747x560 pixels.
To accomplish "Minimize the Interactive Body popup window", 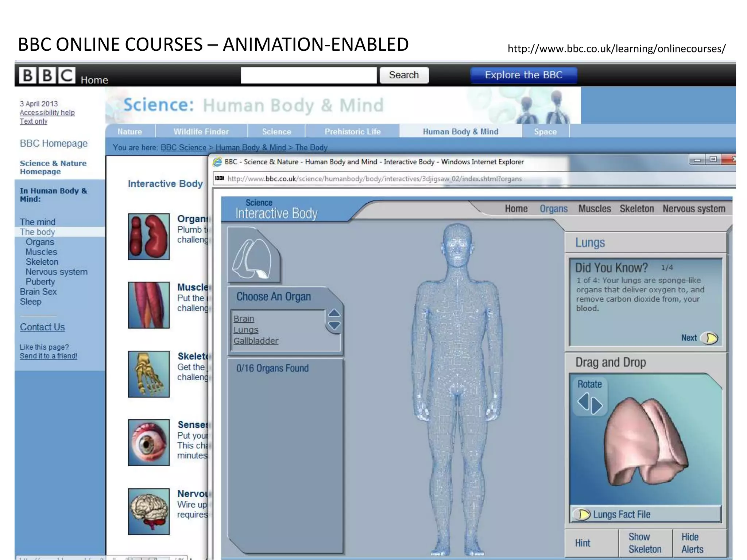I will pyautogui.click(x=697, y=159).
